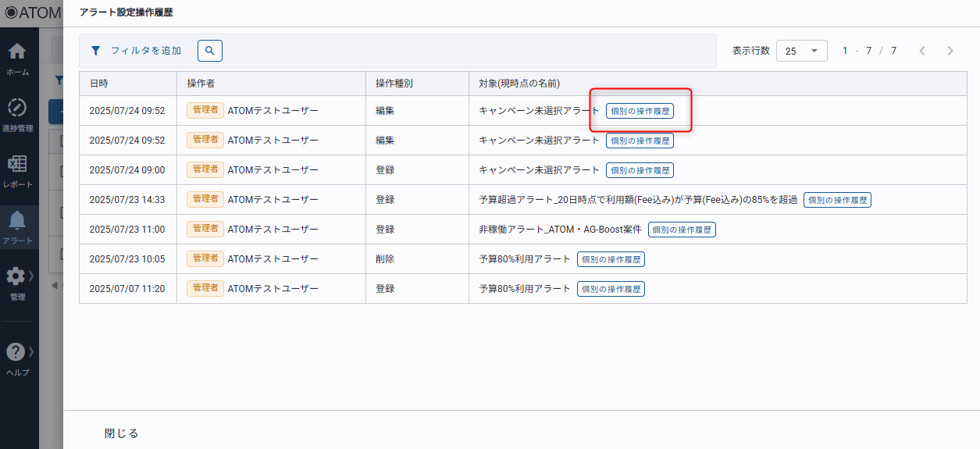Click the 日時 column header
980x449 pixels.
(99, 84)
